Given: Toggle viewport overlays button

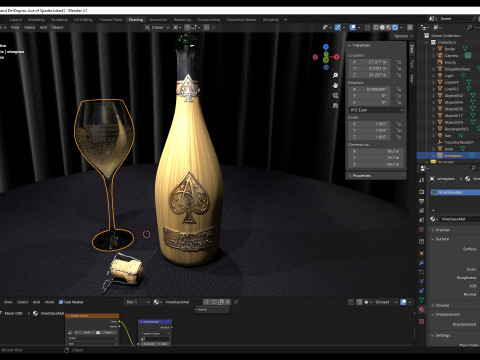Looking at the screenshot, I should tap(353, 27).
